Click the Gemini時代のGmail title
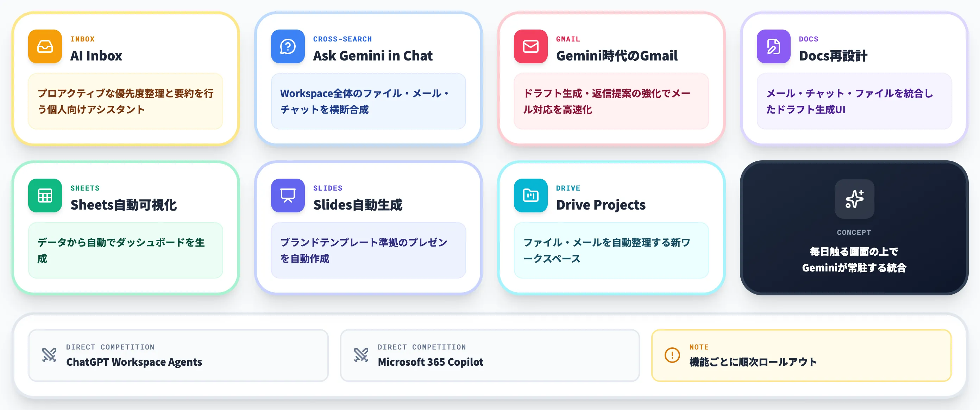The image size is (980, 410). [616, 56]
